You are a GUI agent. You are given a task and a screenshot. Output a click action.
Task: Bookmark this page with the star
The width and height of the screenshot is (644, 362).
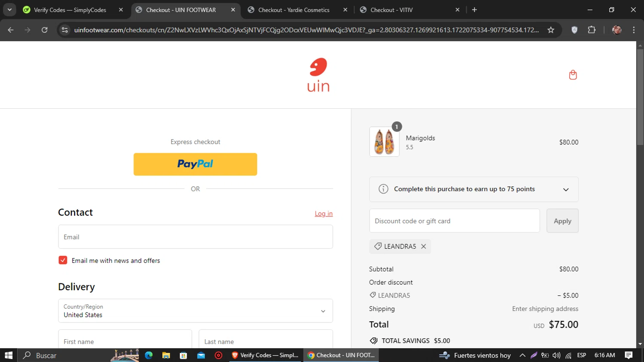point(551,30)
